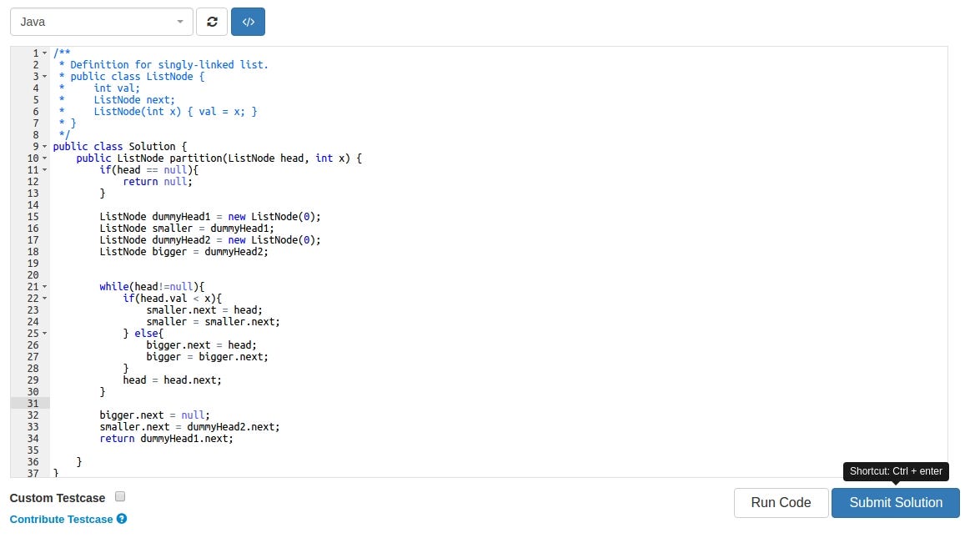Collapse the while loop at line 21
This screenshot has height=543, width=980.
coord(44,286)
